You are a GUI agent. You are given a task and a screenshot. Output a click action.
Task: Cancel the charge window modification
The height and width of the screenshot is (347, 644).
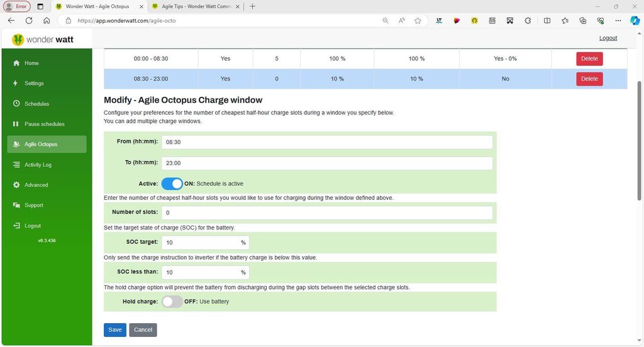point(143,330)
